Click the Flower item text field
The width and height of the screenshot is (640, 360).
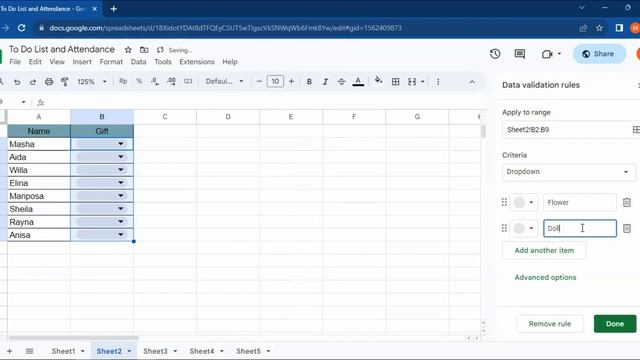tap(580, 202)
